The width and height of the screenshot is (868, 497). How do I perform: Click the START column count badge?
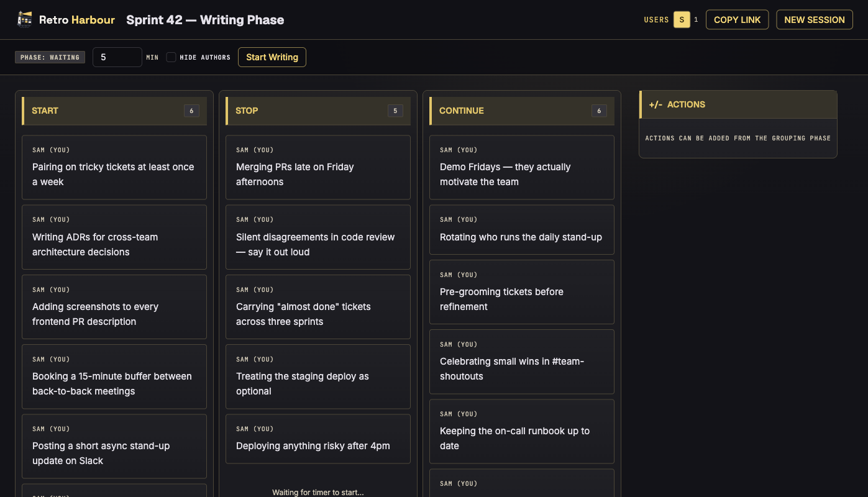191,111
